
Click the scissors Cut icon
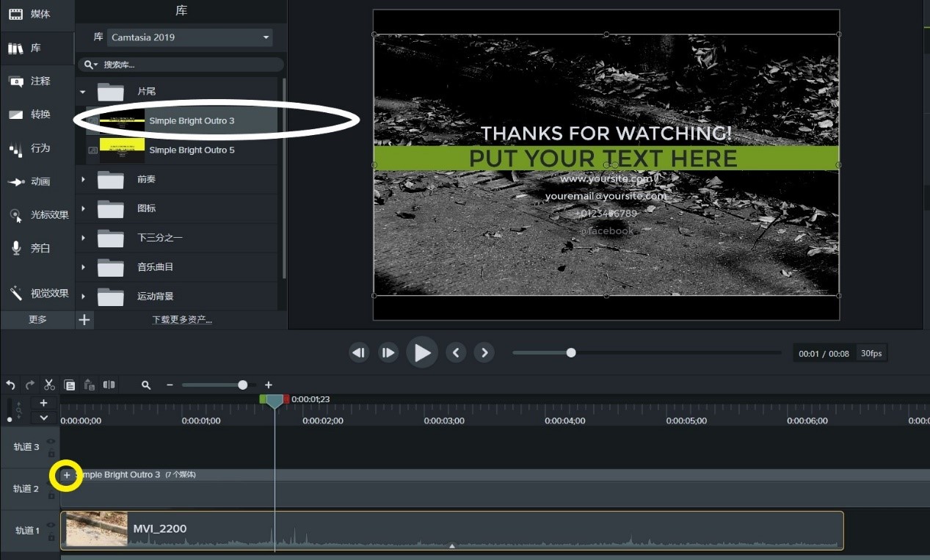[x=49, y=385]
